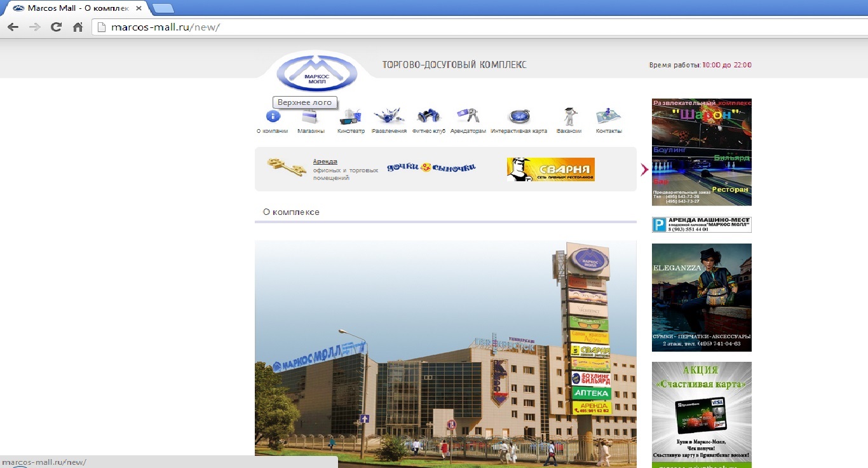Open the Арендаторам menu label
This screenshot has width=868, height=468.
[x=468, y=131]
